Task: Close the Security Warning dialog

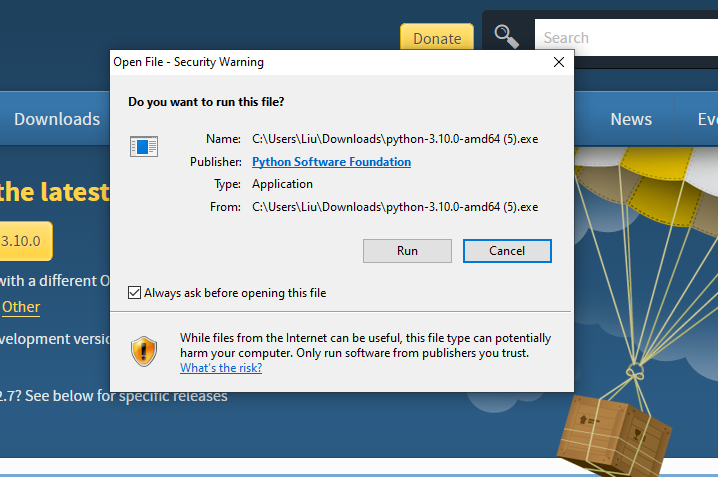Action: tap(559, 62)
